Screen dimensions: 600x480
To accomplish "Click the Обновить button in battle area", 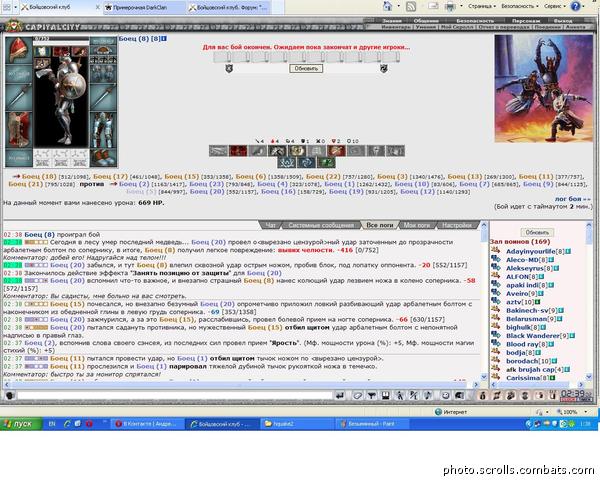I will point(306,69).
